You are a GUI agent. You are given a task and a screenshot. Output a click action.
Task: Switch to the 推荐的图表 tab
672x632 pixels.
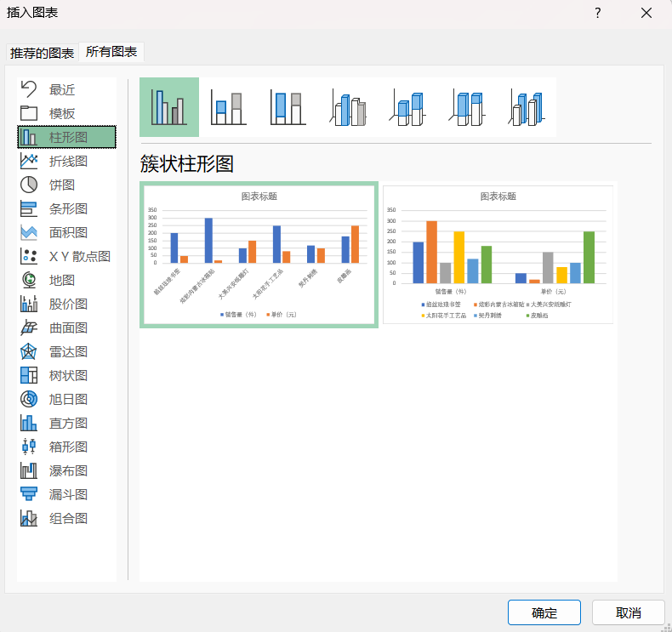(x=42, y=53)
